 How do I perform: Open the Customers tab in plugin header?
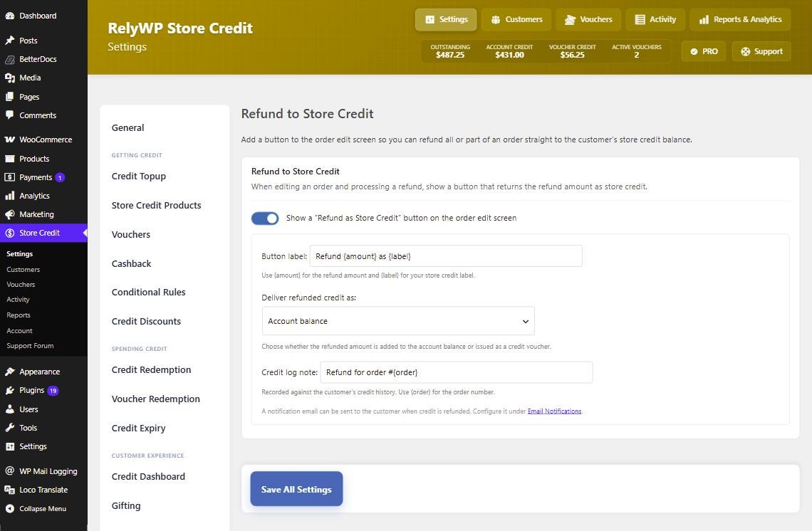point(516,20)
